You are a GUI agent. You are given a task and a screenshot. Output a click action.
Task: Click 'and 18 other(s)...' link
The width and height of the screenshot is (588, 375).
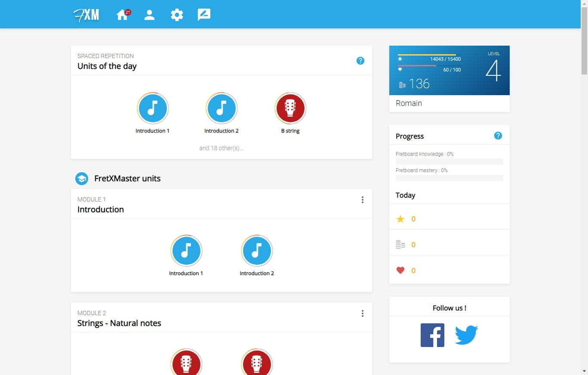coord(222,148)
